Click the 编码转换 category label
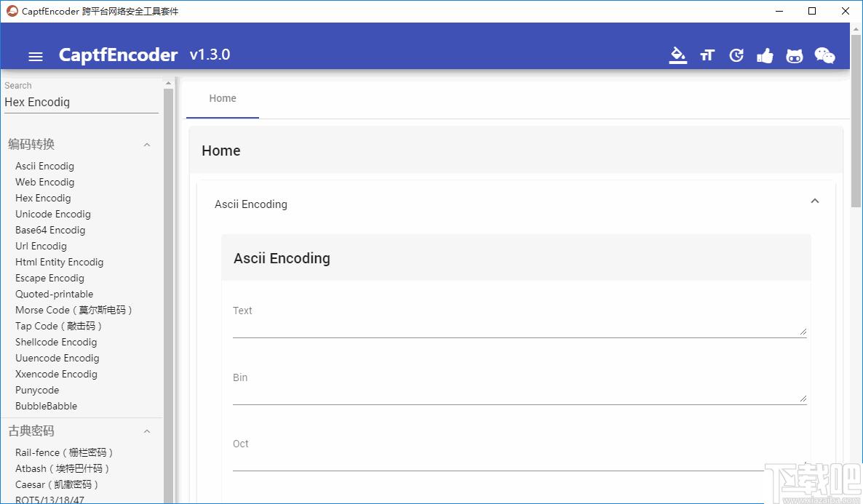 31,144
